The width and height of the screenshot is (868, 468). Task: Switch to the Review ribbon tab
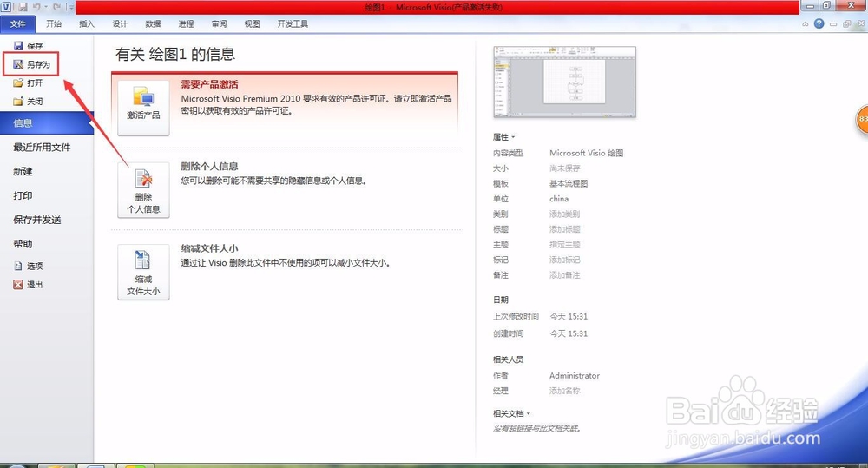219,23
